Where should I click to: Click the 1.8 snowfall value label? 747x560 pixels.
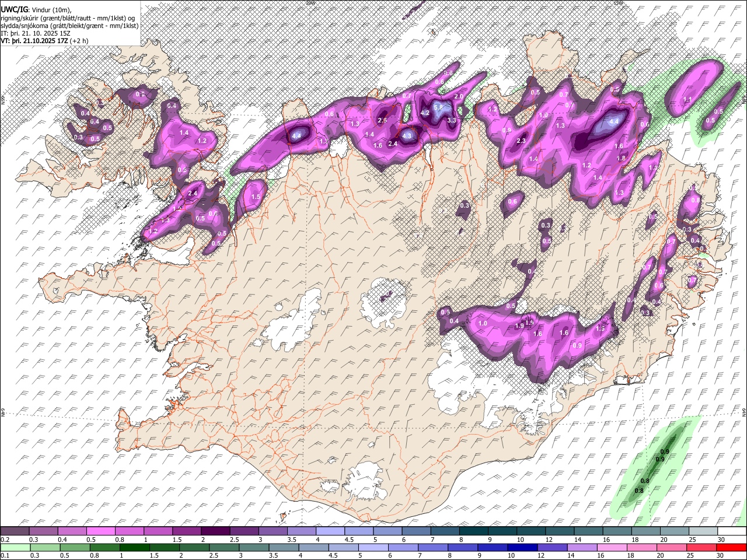tap(621, 158)
